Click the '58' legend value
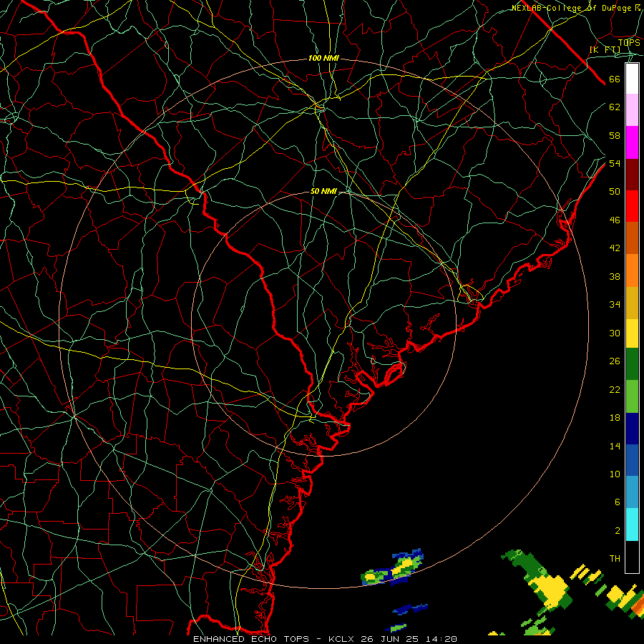 tap(615, 135)
